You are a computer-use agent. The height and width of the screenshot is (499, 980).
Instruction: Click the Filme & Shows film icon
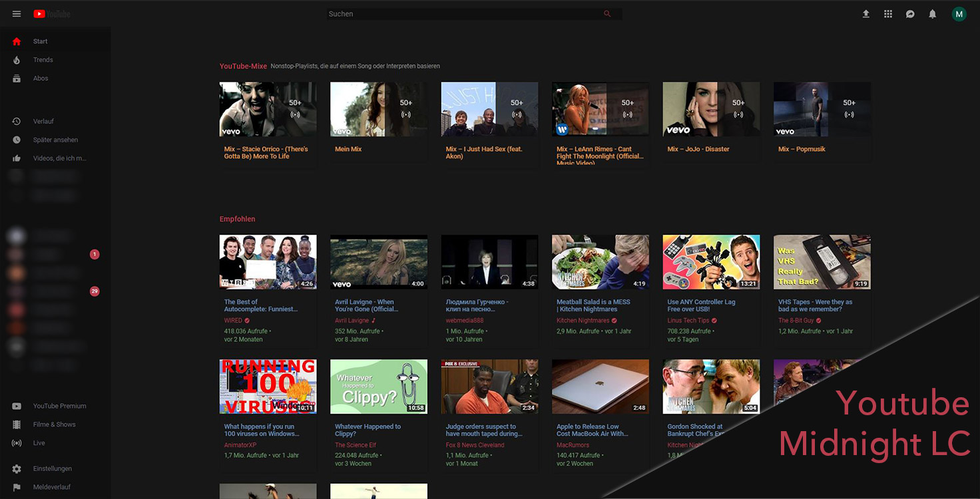[17, 424]
